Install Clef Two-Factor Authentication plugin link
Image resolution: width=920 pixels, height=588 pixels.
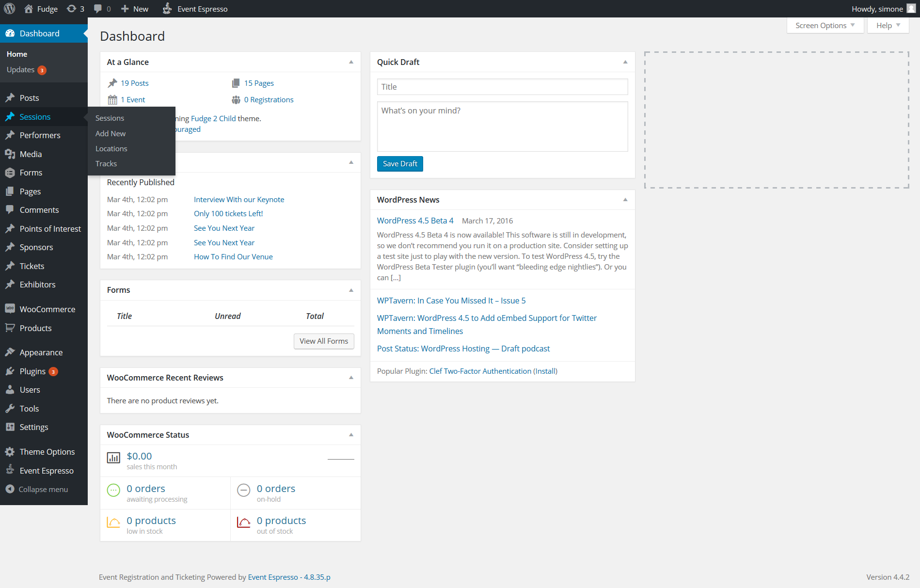[x=545, y=371]
